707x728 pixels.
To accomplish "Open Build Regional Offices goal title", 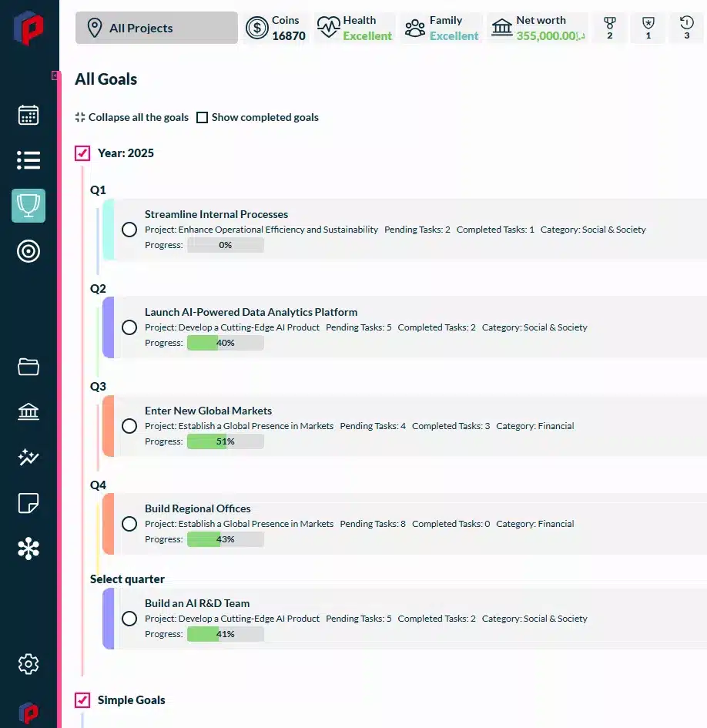I will click(198, 508).
